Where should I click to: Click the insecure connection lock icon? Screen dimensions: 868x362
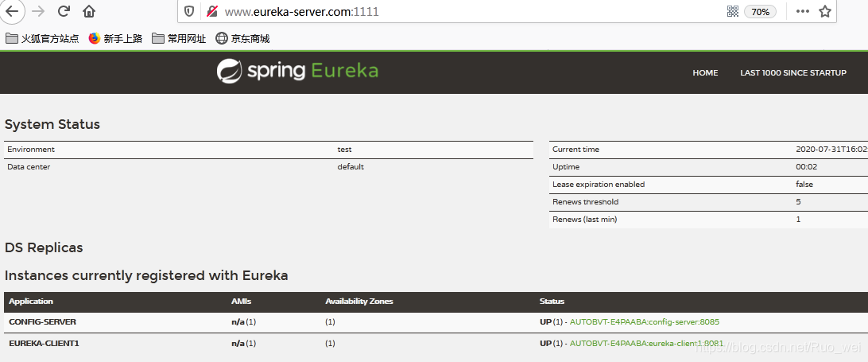(x=212, y=11)
